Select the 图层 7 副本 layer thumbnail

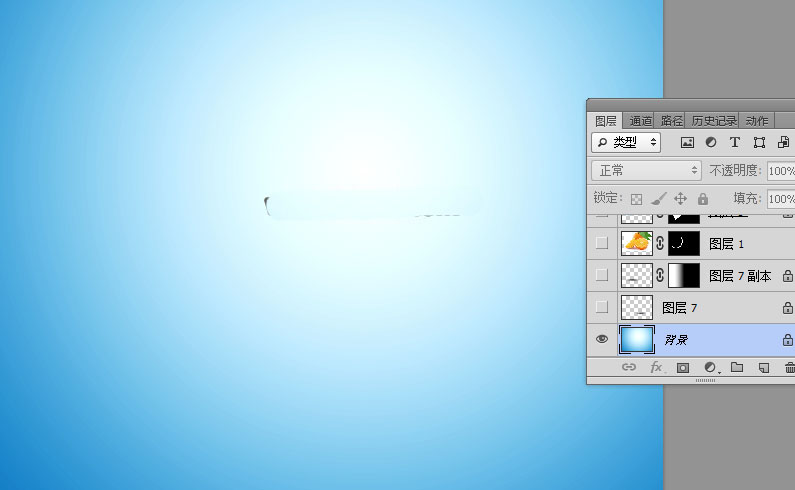pos(637,275)
